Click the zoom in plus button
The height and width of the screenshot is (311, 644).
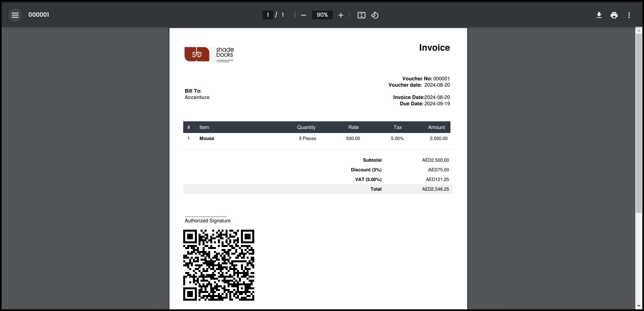[x=341, y=15]
